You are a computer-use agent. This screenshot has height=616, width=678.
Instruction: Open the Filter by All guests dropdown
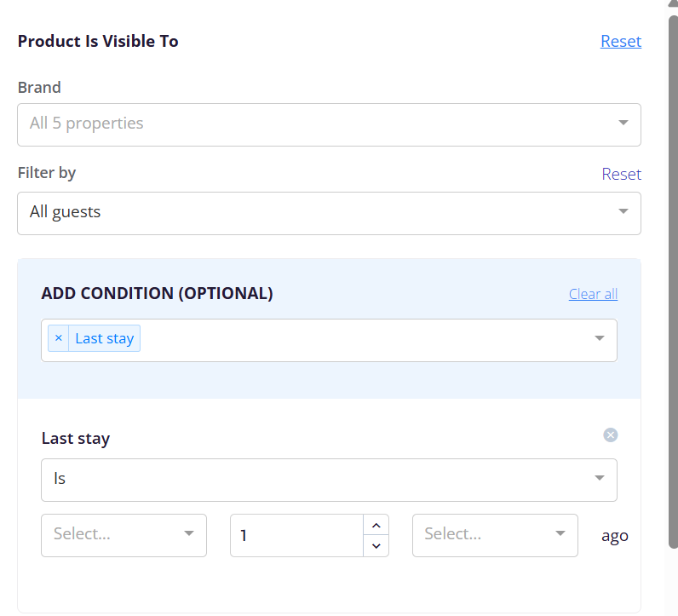pyautogui.click(x=329, y=214)
